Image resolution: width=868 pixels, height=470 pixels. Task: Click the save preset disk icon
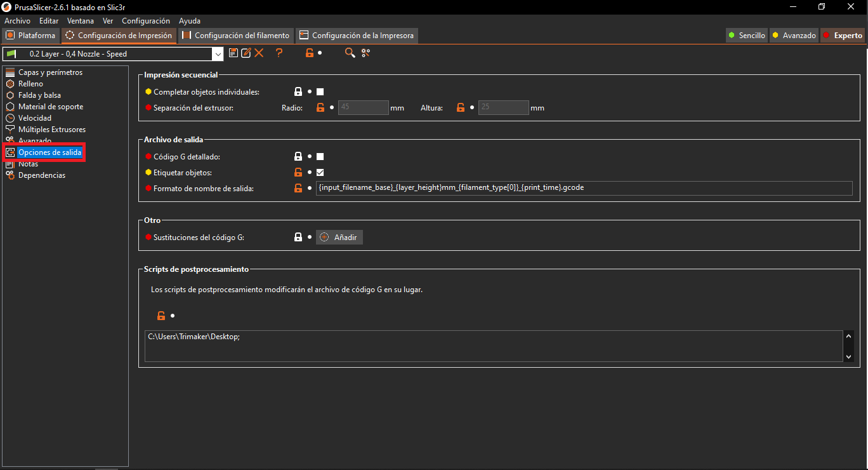(x=233, y=53)
